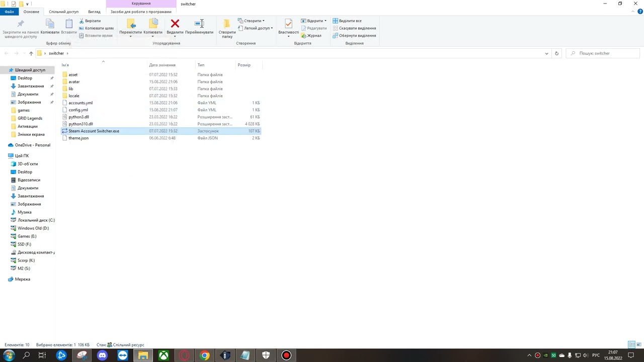Open the 'Games (E:)' drive
The height and width of the screenshot is (362, 644).
27,236
